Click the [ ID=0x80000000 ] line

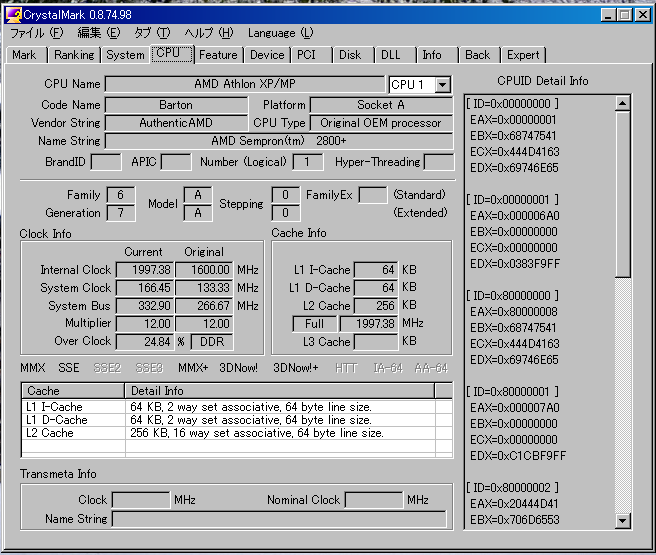512,296
